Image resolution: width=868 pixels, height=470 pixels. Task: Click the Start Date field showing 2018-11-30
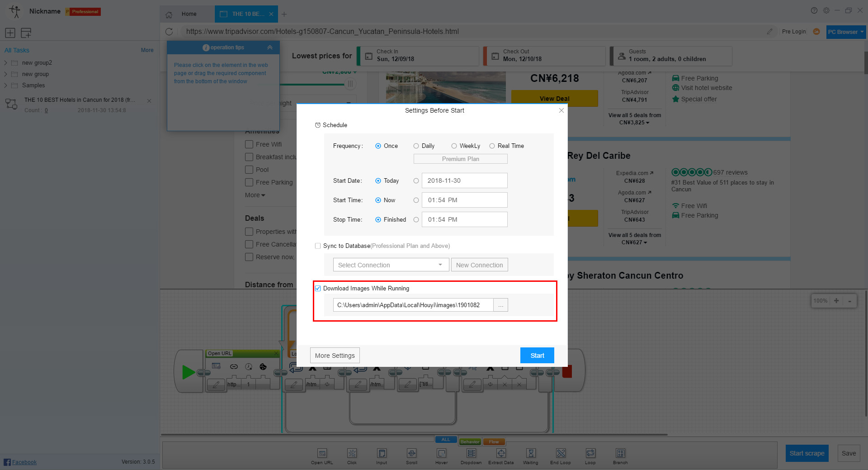464,180
